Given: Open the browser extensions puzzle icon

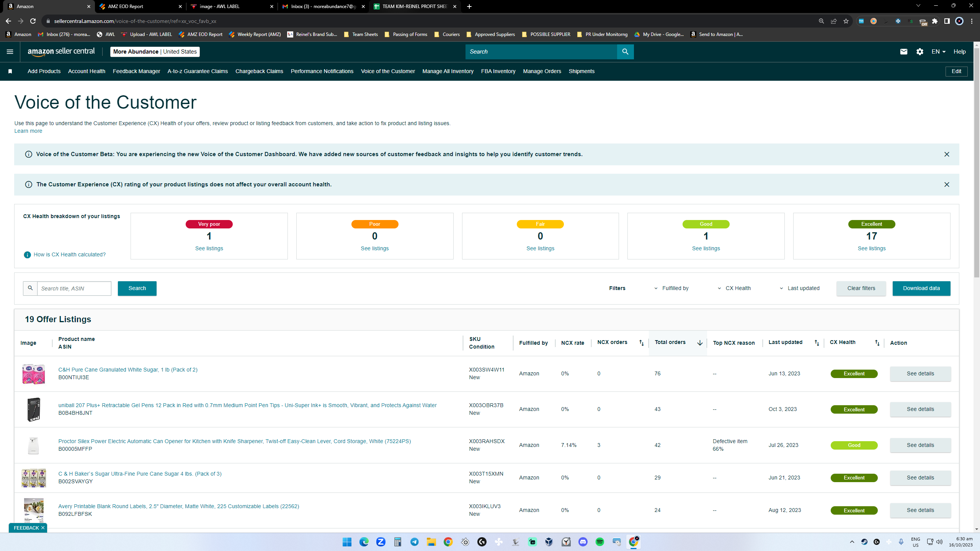Looking at the screenshot, I should [x=935, y=21].
